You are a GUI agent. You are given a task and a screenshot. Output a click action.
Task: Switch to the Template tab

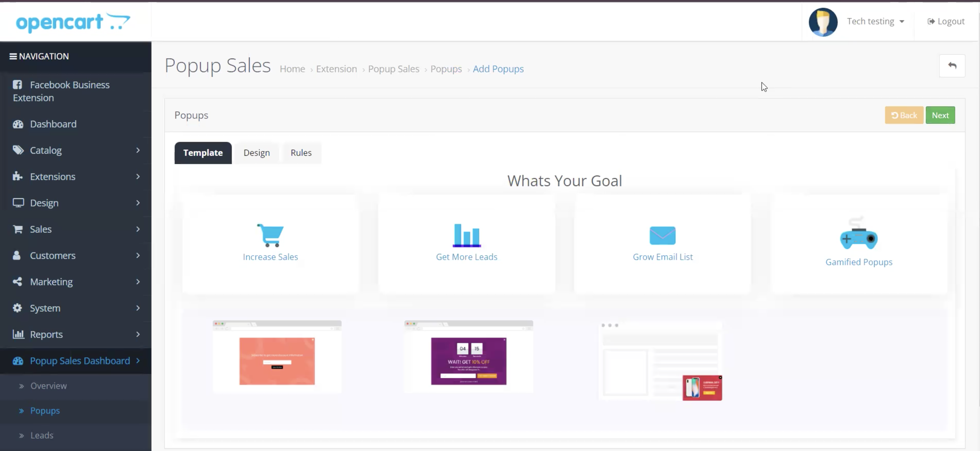point(203,153)
